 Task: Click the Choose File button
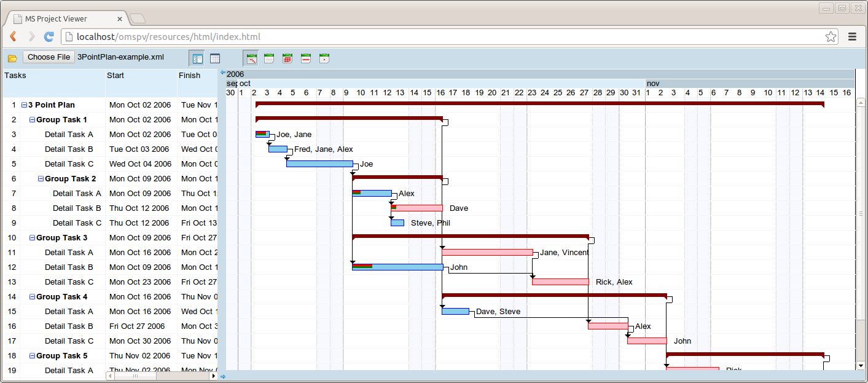(x=49, y=57)
